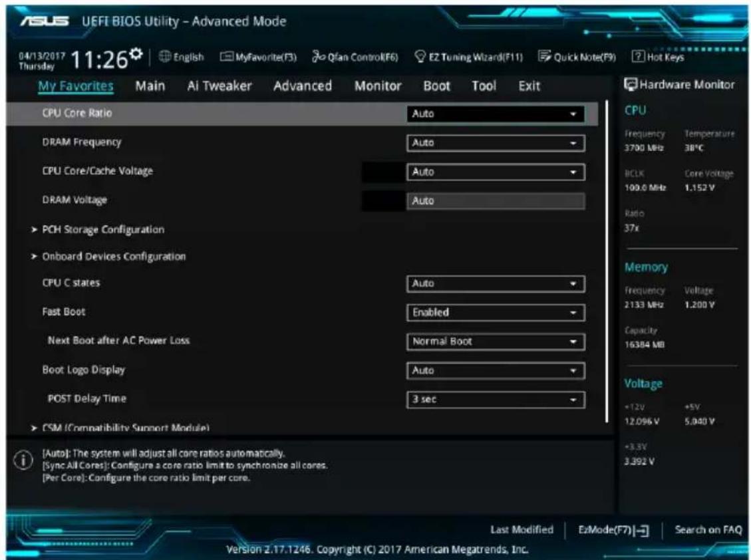Click the POST Delay Time label

point(87,398)
